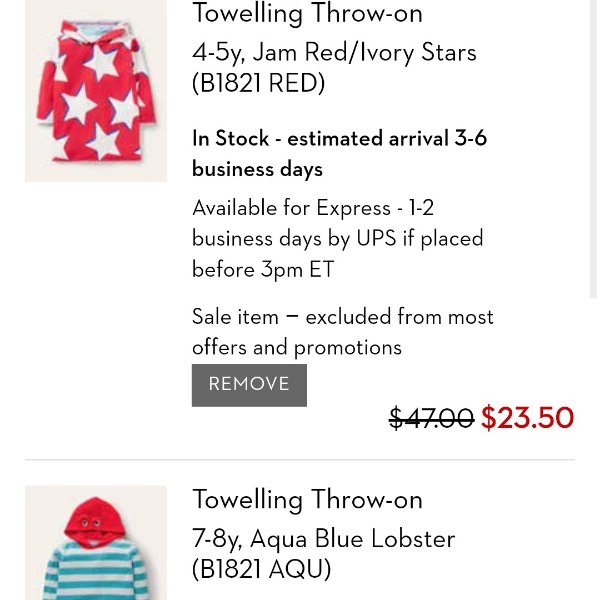
Task: Click the In Stock estimated arrival notice
Action: click(339, 154)
